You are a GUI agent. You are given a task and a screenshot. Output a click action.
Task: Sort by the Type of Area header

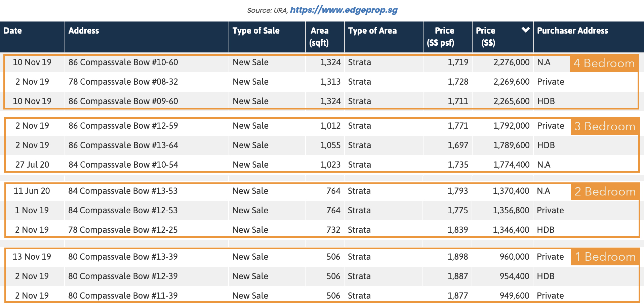372,31
